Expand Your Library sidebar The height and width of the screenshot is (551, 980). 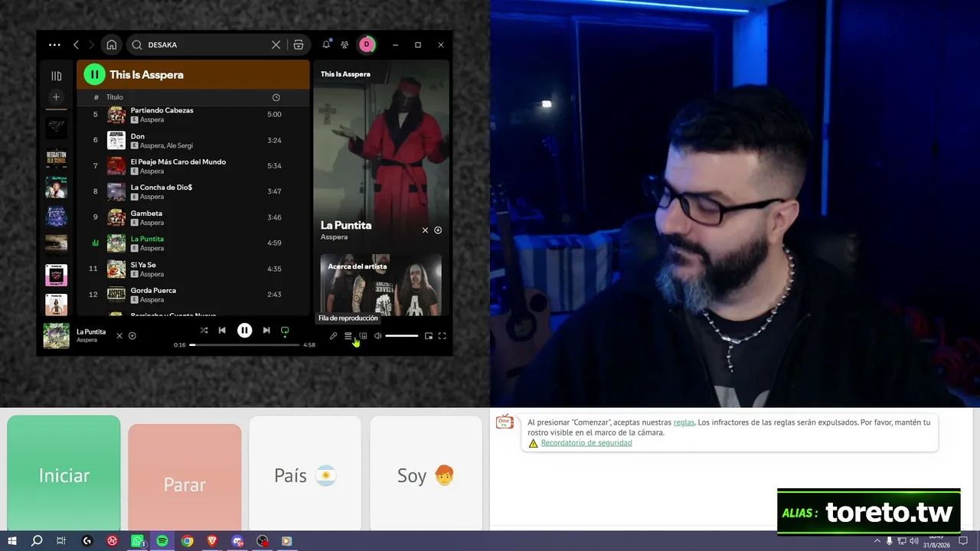pyautogui.click(x=56, y=76)
